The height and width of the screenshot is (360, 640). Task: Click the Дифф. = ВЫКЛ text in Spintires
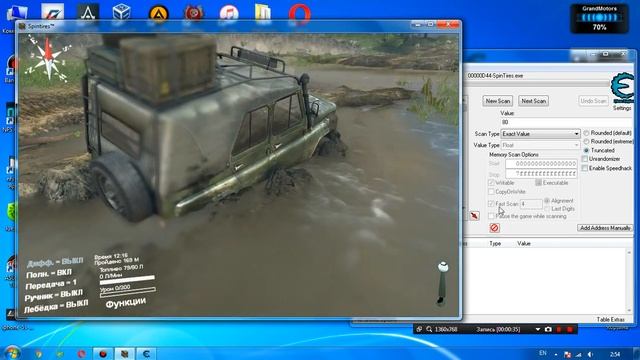pos(55,262)
